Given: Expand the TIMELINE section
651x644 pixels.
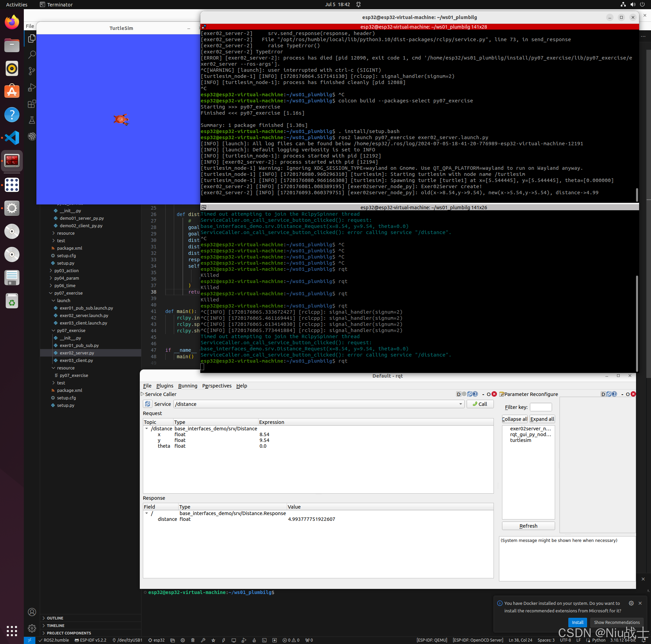Looking at the screenshot, I should [56, 626].
